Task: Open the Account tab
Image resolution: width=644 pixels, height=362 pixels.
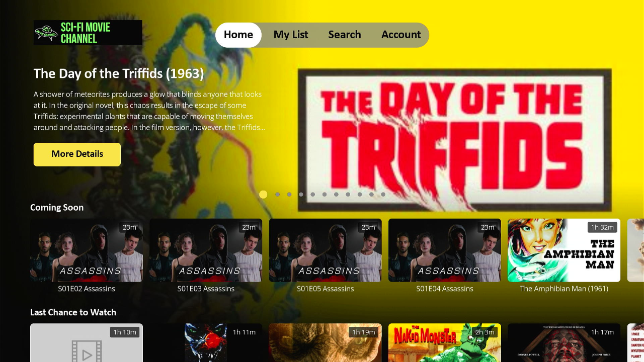Action: tap(401, 35)
